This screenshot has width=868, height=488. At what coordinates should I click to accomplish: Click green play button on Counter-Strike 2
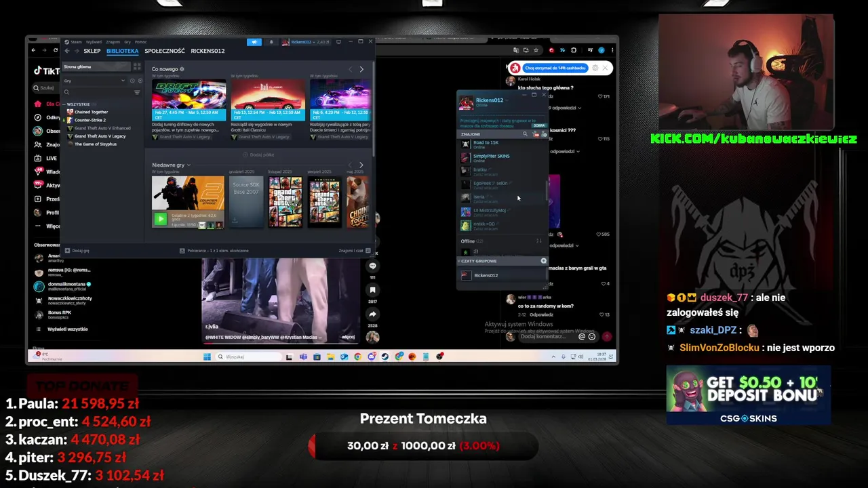pyautogui.click(x=160, y=218)
